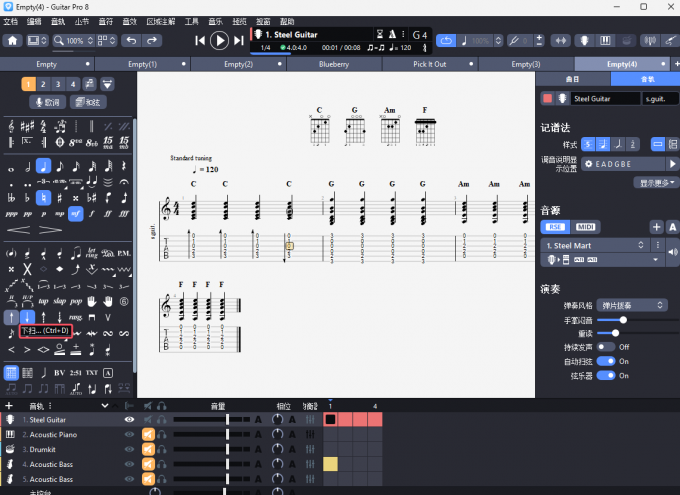Click the undo arrow in toolbar

pos(131,41)
